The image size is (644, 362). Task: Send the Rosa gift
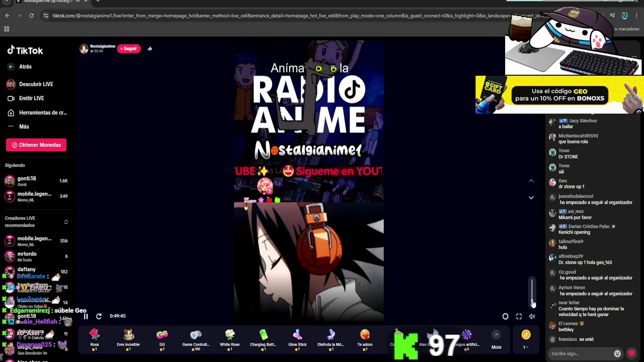tap(95, 339)
